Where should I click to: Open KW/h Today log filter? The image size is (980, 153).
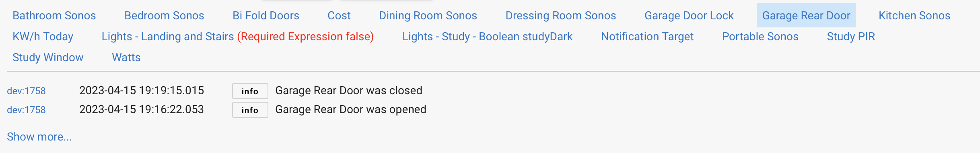[x=43, y=37]
